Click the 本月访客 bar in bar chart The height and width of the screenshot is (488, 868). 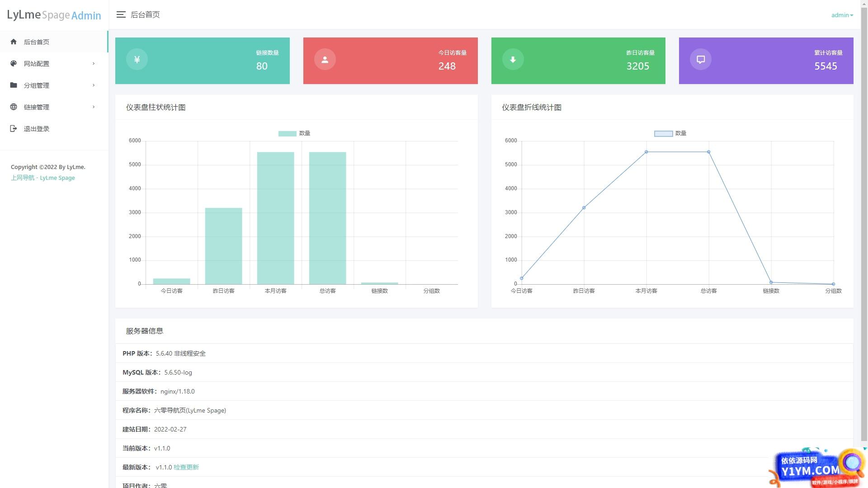[x=275, y=218]
